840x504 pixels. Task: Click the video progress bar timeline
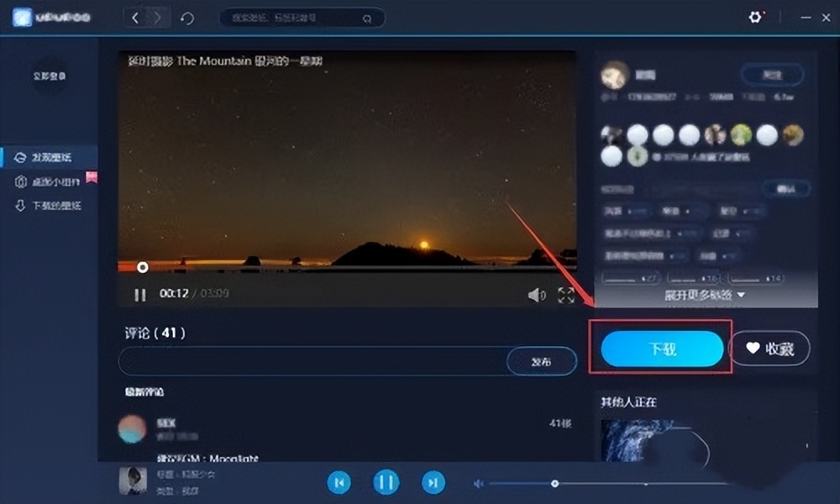point(353,269)
